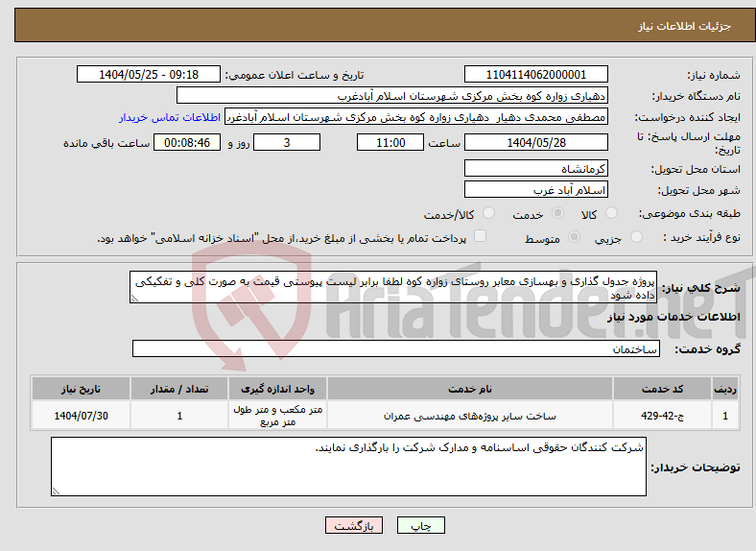
Task: Click the نام خدمت column header
Action: coord(469,389)
